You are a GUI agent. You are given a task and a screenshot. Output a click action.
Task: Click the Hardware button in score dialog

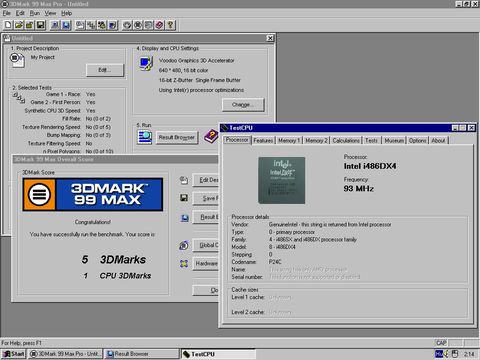[206, 264]
